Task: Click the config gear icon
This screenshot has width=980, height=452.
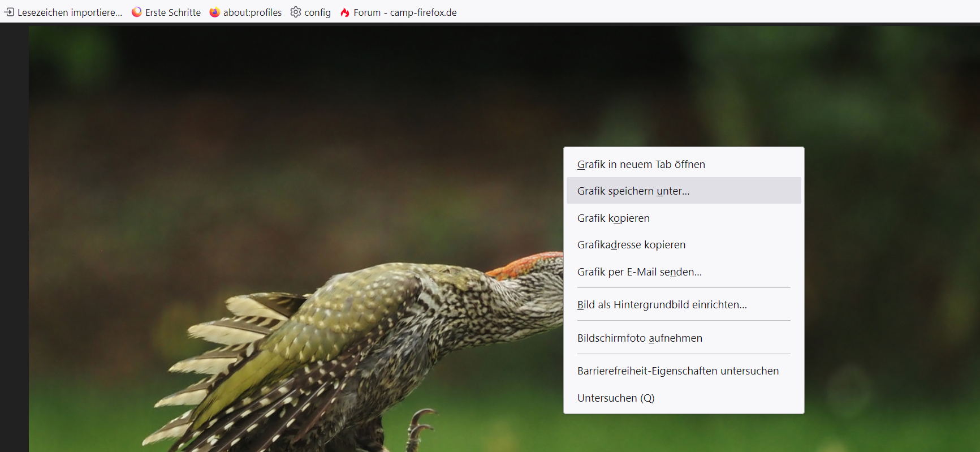Action: pyautogui.click(x=296, y=12)
